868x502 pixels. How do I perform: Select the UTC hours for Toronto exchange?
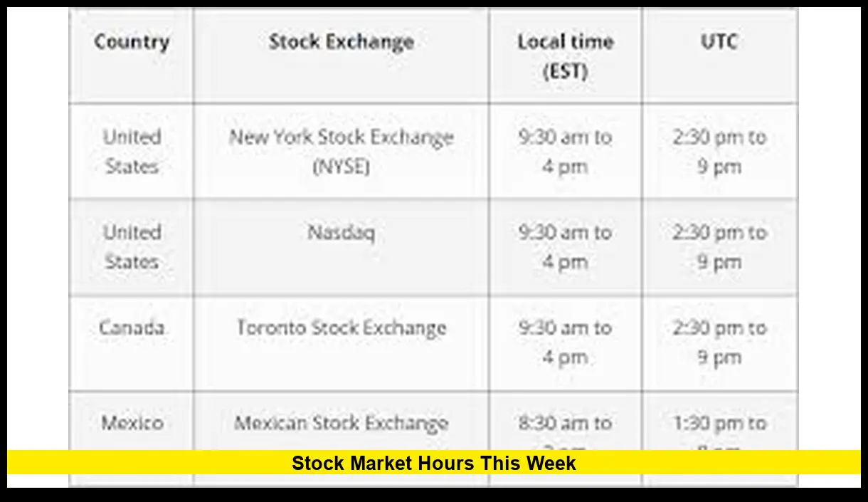coord(719,342)
